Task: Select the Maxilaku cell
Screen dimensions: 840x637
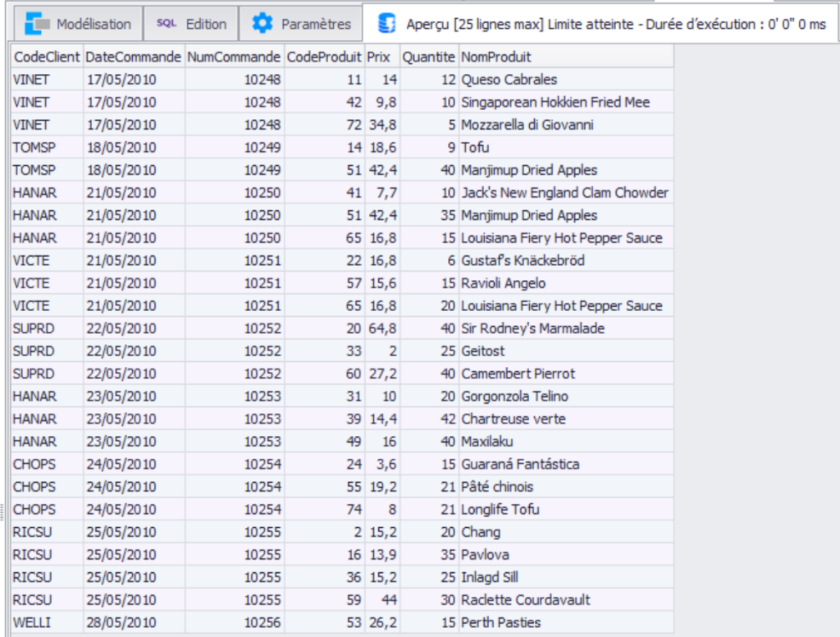Action: pos(566,442)
